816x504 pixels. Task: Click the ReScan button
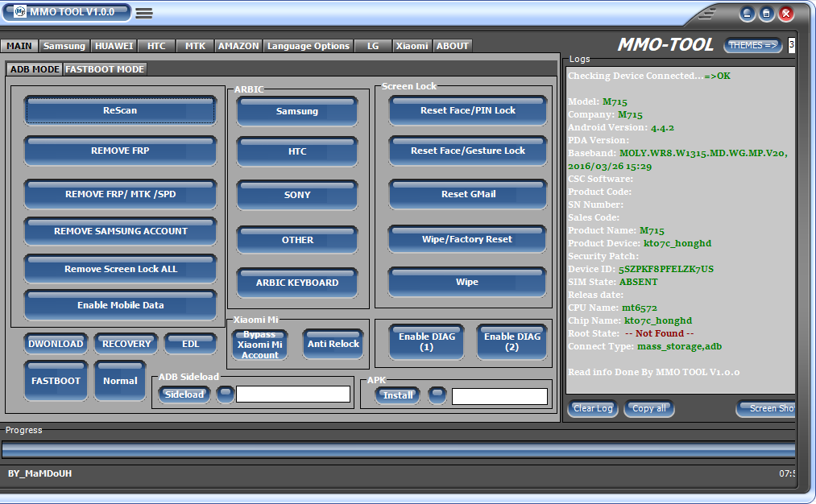click(120, 110)
